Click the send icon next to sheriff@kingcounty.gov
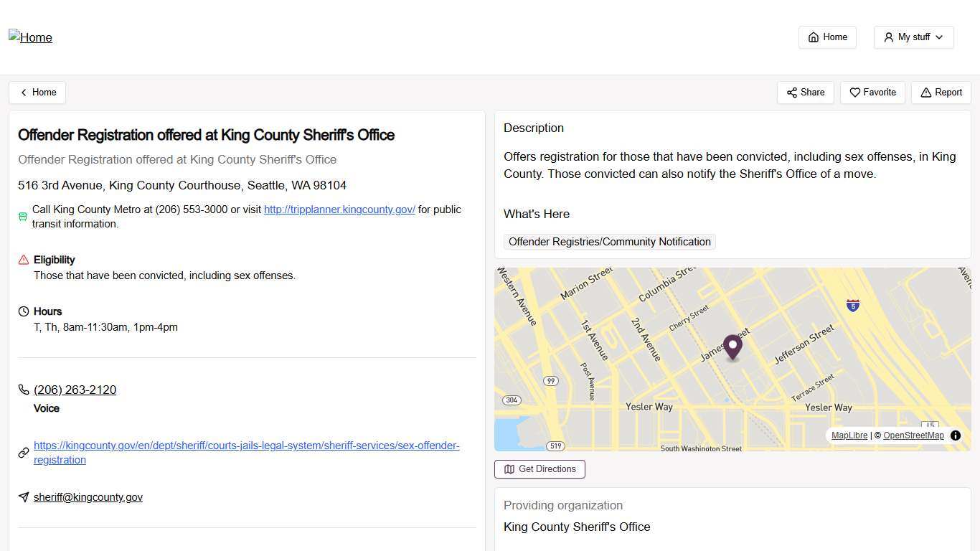Viewport: 980px width, 551px height. tap(23, 496)
